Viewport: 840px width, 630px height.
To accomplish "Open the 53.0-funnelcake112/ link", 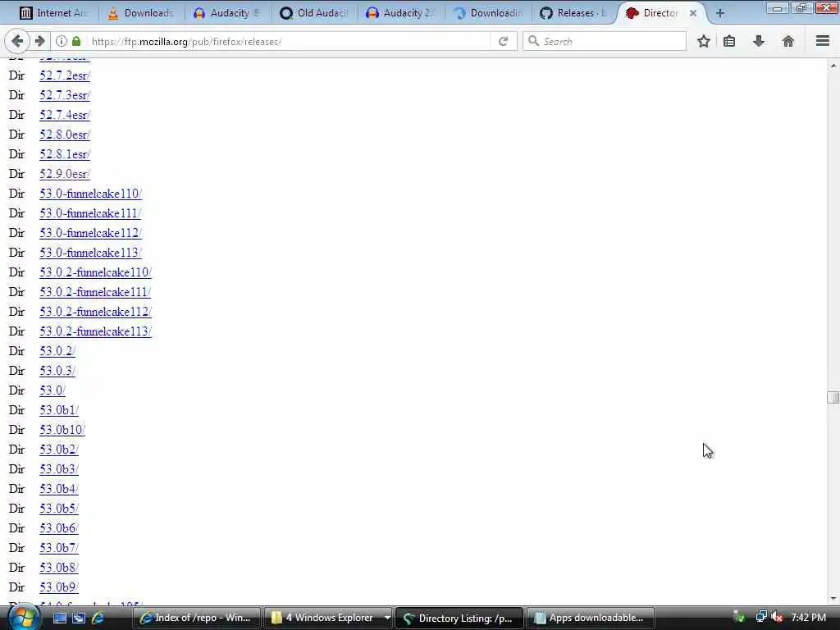I will point(90,233).
